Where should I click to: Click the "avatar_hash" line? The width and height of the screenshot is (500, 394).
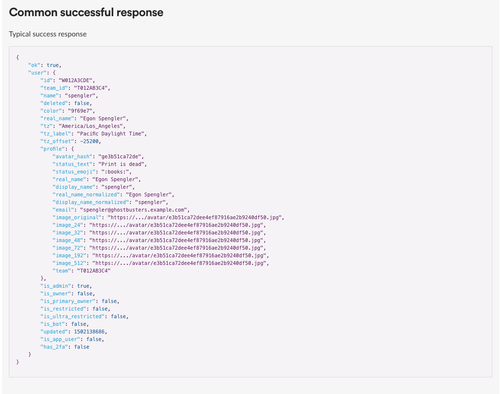click(x=98, y=157)
